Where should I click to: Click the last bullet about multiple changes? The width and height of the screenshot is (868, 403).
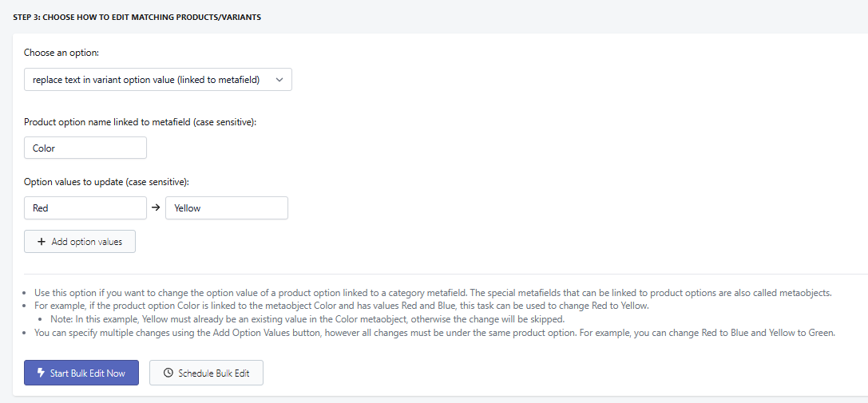(x=431, y=333)
